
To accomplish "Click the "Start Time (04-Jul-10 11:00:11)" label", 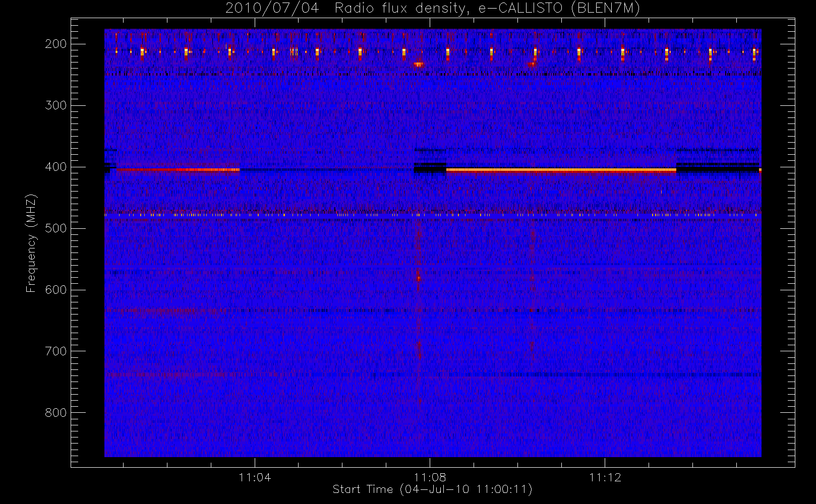I will pos(433,489).
